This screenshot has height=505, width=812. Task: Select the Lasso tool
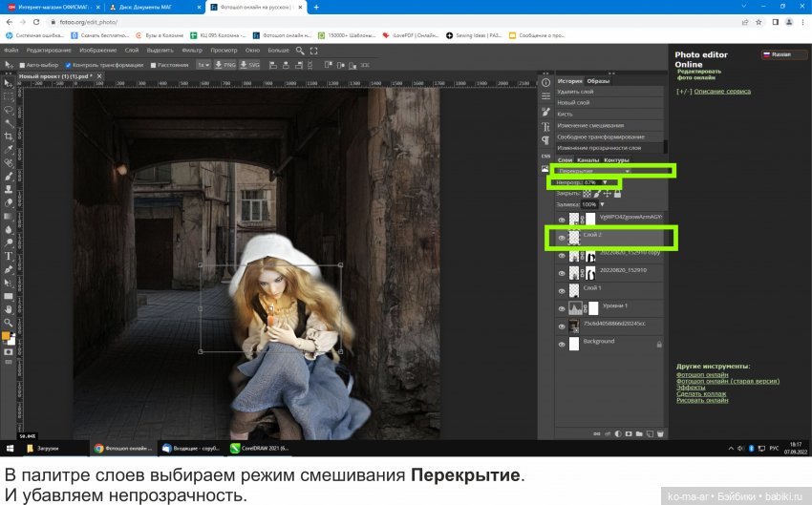coord(9,110)
